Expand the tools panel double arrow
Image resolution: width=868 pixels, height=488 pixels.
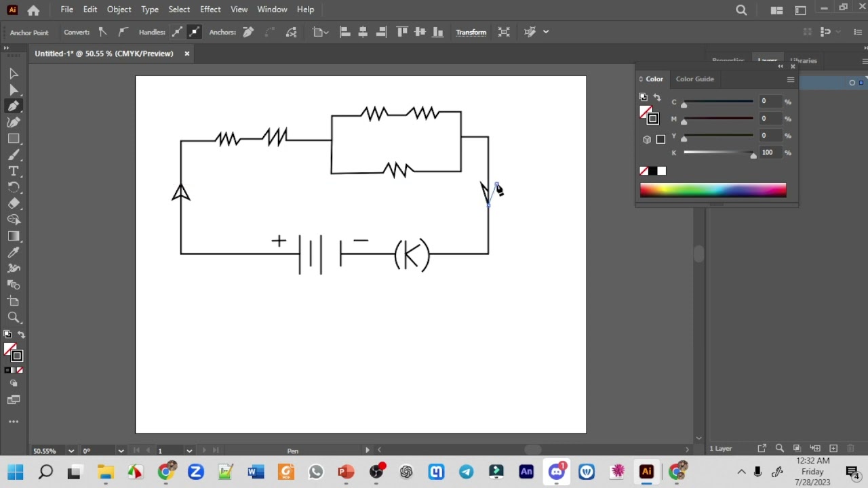(6, 48)
